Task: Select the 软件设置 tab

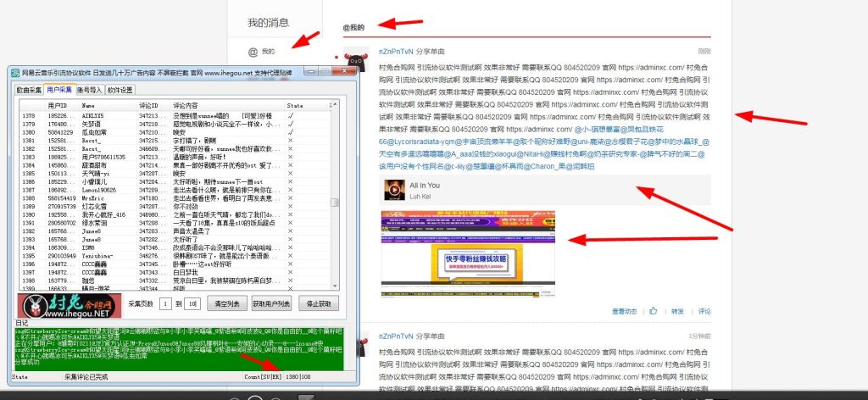Action: pos(120,90)
